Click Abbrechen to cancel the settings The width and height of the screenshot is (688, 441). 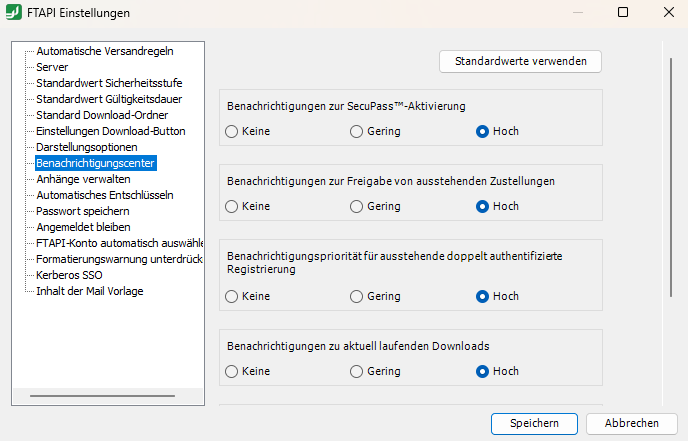[x=632, y=423]
